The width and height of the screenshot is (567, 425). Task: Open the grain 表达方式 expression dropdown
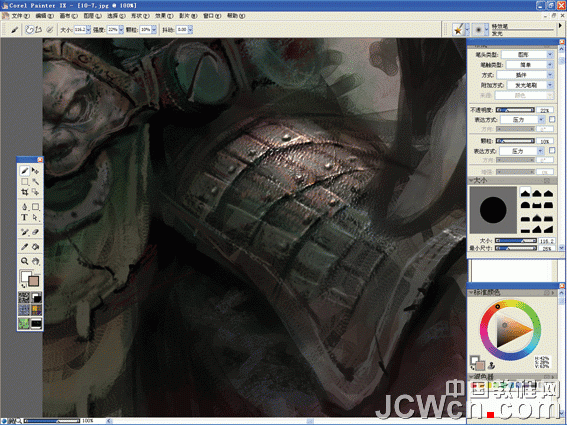522,151
